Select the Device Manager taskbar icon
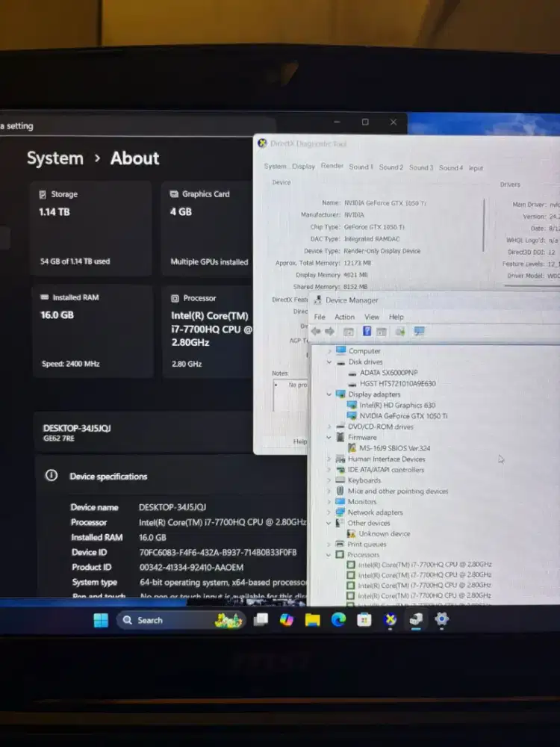The height and width of the screenshot is (747, 560). [x=416, y=619]
